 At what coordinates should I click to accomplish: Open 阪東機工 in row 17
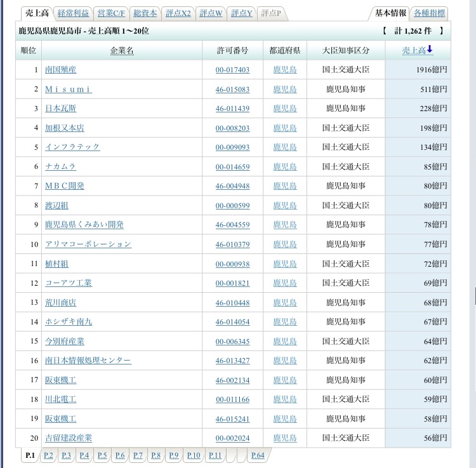61,380
